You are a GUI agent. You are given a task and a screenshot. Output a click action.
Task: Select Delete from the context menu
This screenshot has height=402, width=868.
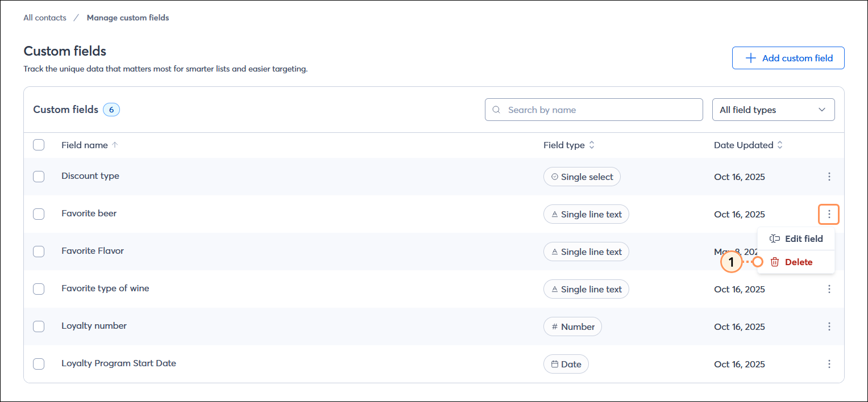click(x=798, y=262)
